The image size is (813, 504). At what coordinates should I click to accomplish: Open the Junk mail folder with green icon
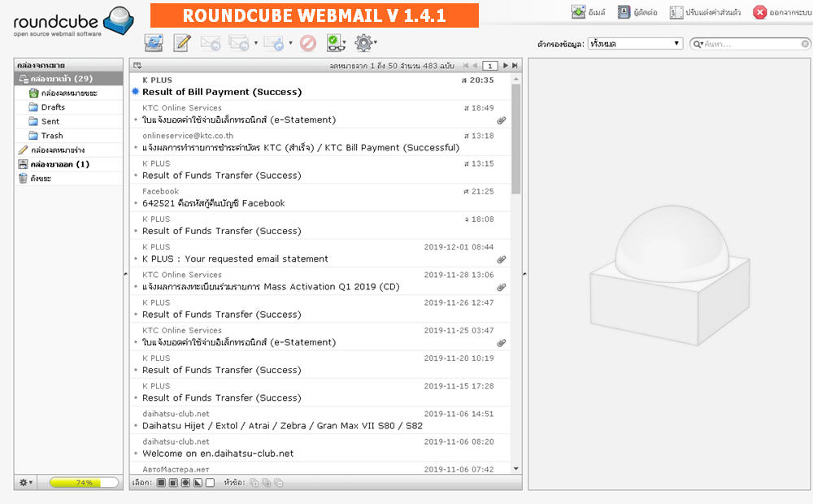[68, 93]
